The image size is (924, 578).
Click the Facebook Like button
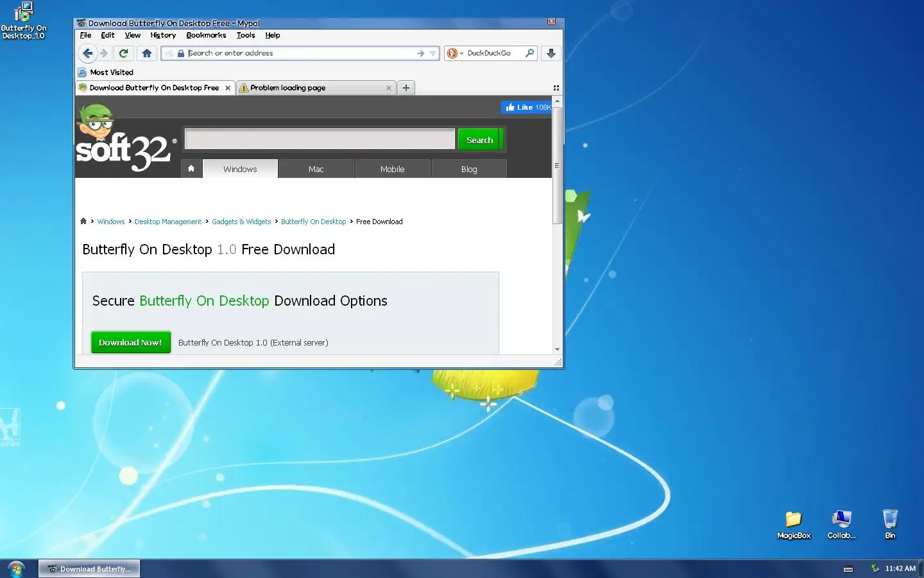point(527,107)
